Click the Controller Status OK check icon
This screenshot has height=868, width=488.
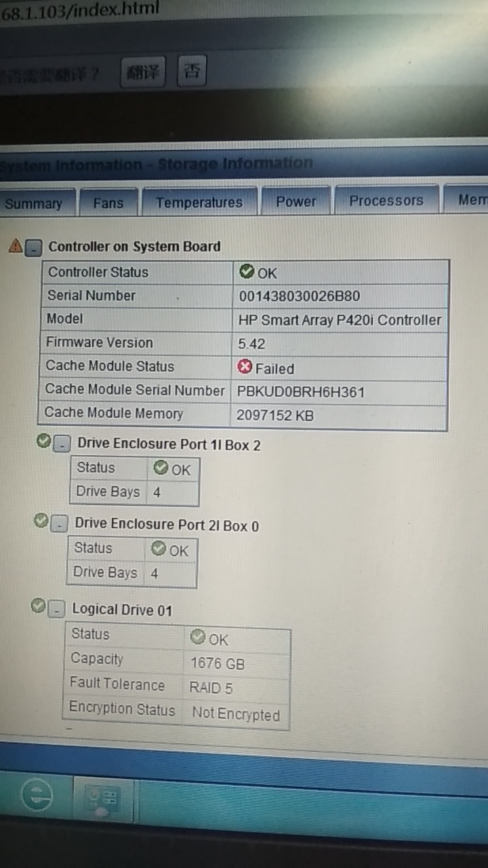tap(247, 272)
